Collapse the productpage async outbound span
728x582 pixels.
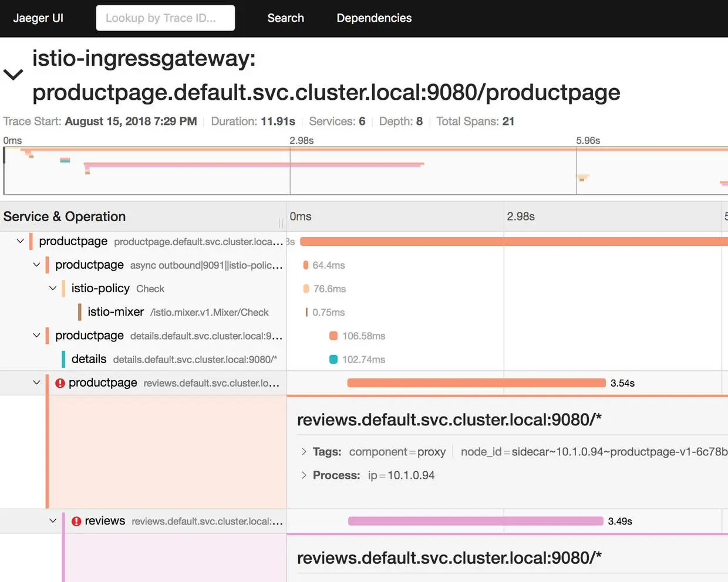pos(36,265)
